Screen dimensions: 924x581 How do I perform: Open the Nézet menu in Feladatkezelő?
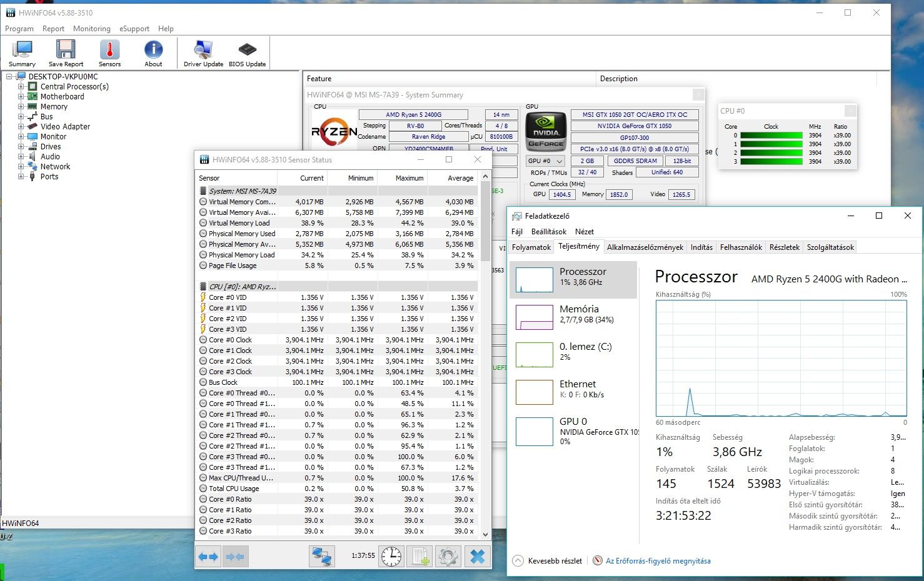tap(585, 232)
